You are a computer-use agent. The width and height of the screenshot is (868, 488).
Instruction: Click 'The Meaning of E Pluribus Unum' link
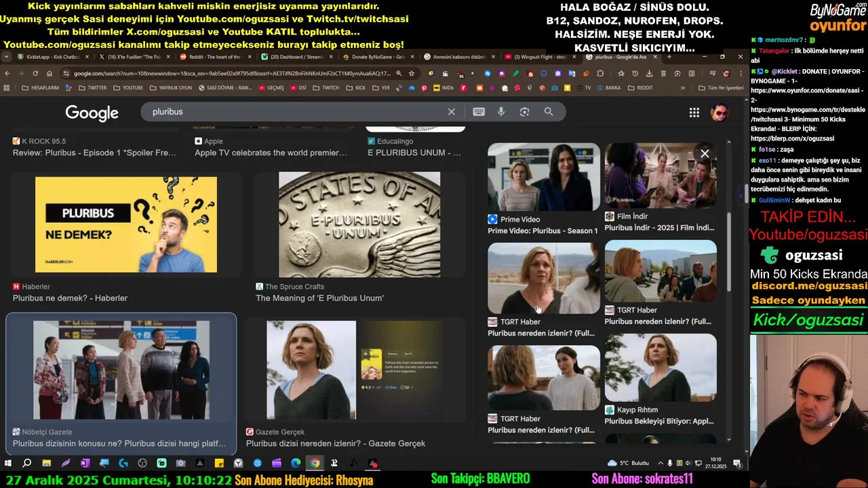(319, 298)
